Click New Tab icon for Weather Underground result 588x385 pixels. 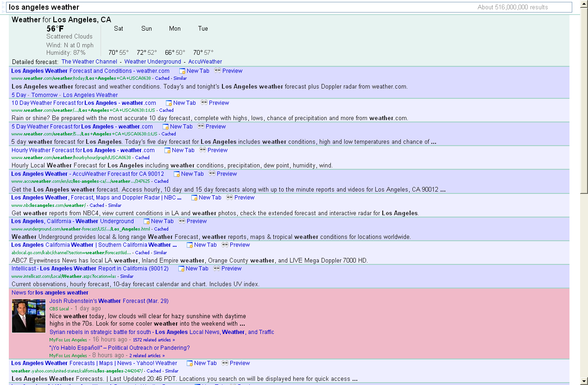coord(146,222)
